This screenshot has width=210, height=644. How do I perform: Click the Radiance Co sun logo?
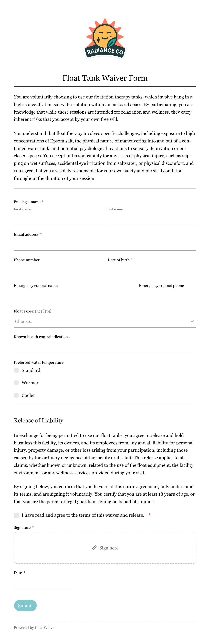coord(105,38)
